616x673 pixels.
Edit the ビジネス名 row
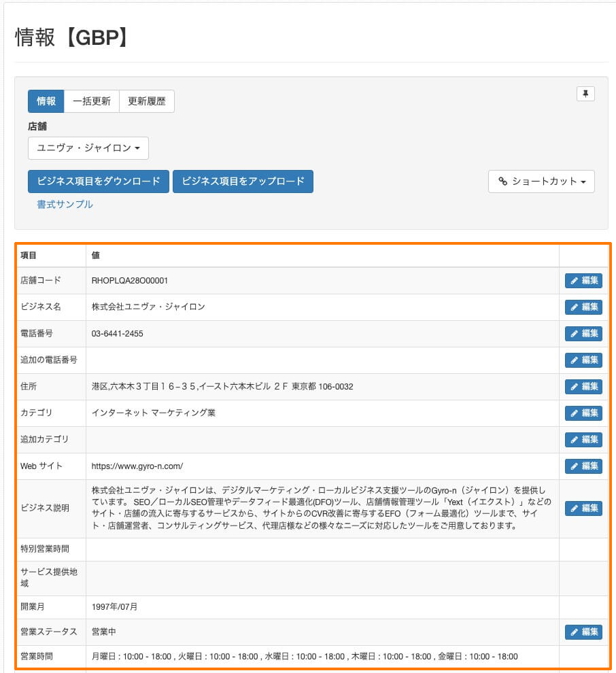[583, 307]
